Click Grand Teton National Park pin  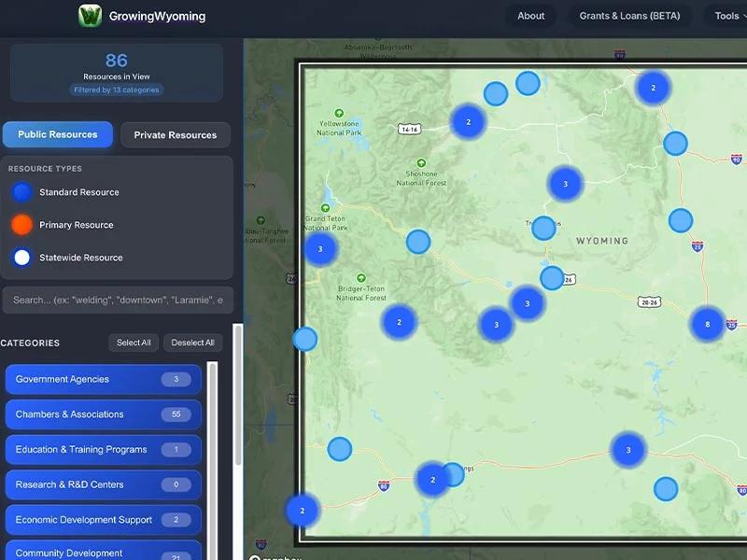click(325, 208)
